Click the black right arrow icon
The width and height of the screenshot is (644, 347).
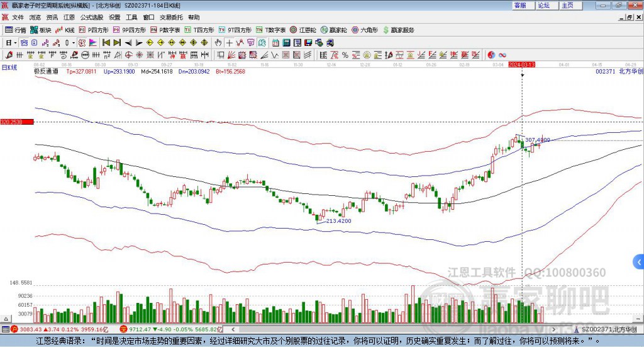point(139,43)
